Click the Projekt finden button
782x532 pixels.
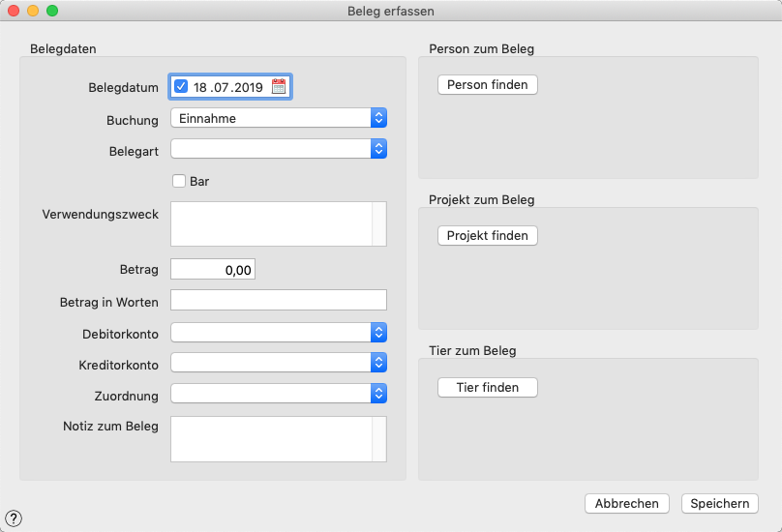pyautogui.click(x=488, y=236)
